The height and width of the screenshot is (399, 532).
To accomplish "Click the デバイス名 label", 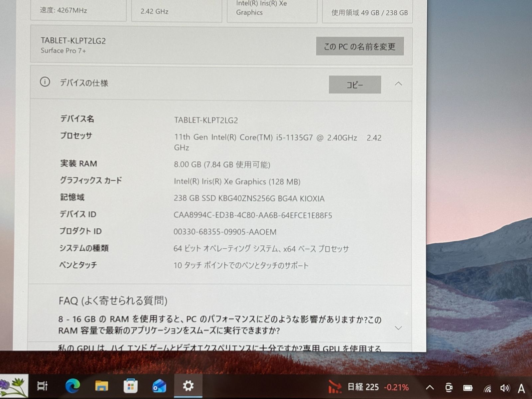I will (x=77, y=119).
